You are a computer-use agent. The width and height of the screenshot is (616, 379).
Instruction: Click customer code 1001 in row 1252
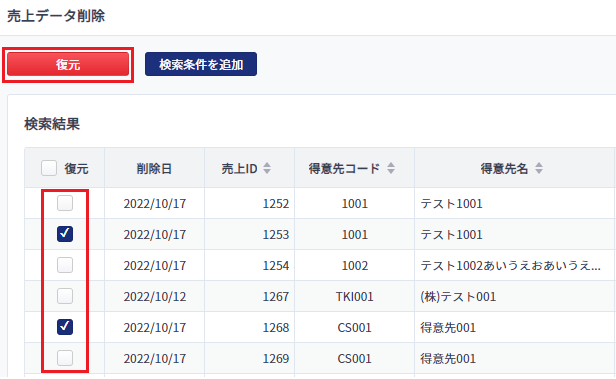[355, 203]
